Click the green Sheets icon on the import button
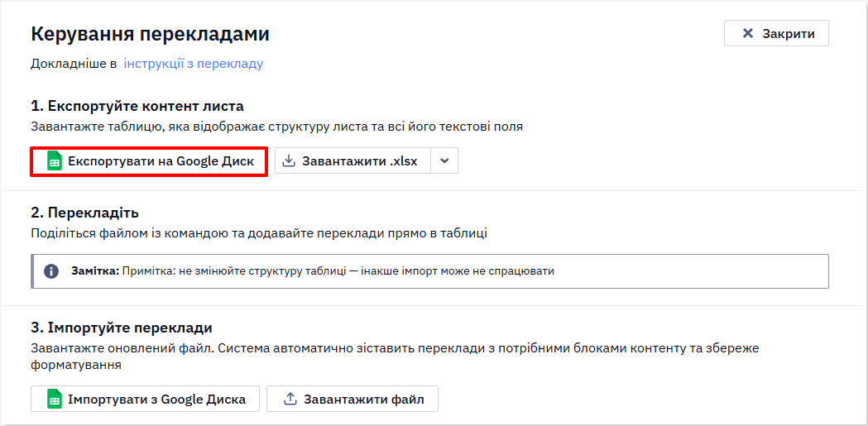 coord(55,399)
